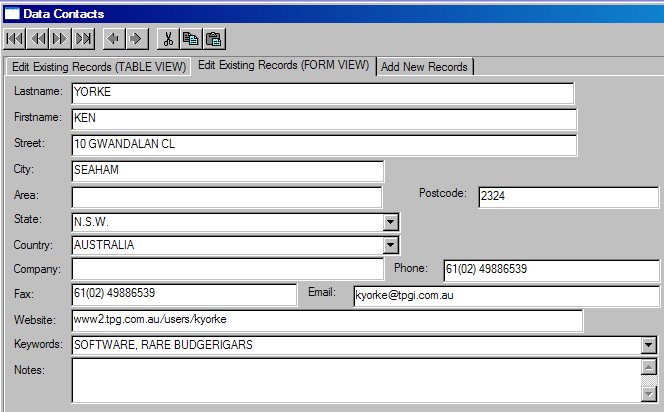Expand the Country dropdown list
This screenshot has height=412, width=664.
coord(390,245)
